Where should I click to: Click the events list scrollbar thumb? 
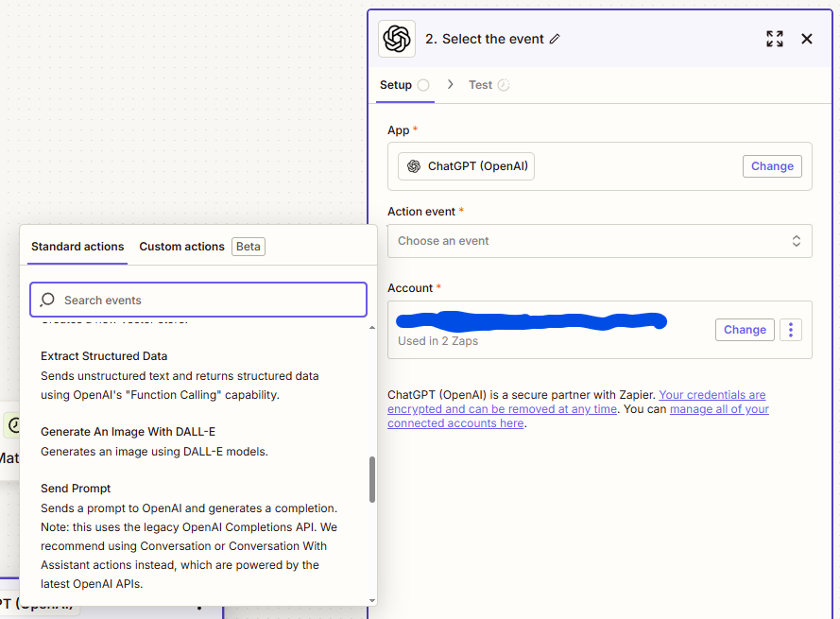pos(371,480)
